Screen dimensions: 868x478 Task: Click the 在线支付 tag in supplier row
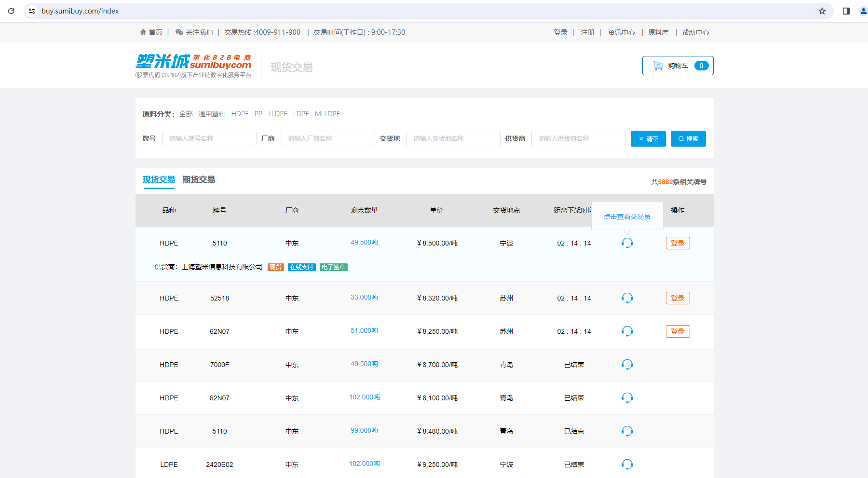point(302,267)
